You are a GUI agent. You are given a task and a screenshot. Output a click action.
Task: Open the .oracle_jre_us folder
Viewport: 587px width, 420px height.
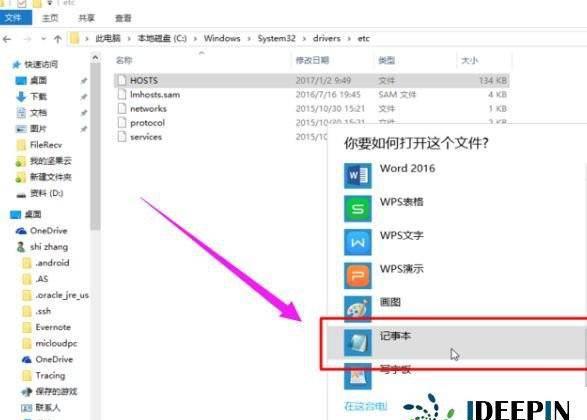[x=62, y=295]
